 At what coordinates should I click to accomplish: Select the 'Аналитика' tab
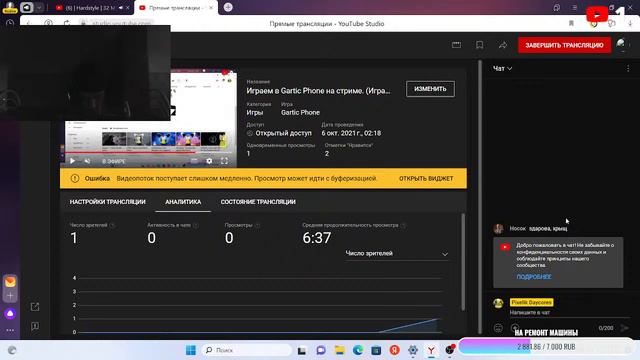[x=183, y=202]
